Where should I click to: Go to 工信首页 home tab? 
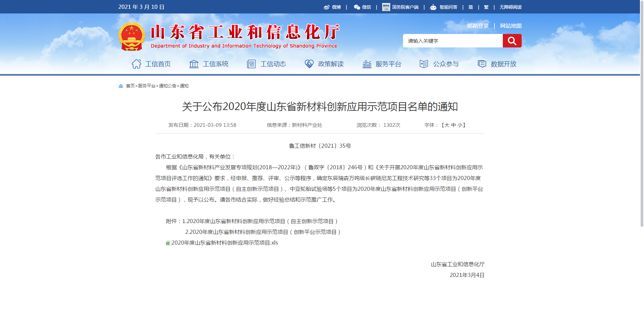pos(151,64)
